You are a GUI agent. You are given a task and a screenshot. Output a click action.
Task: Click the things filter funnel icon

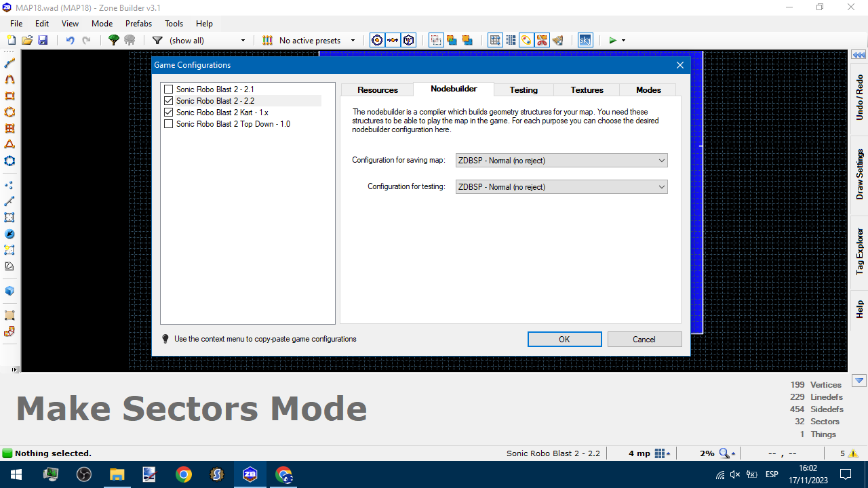tap(157, 41)
